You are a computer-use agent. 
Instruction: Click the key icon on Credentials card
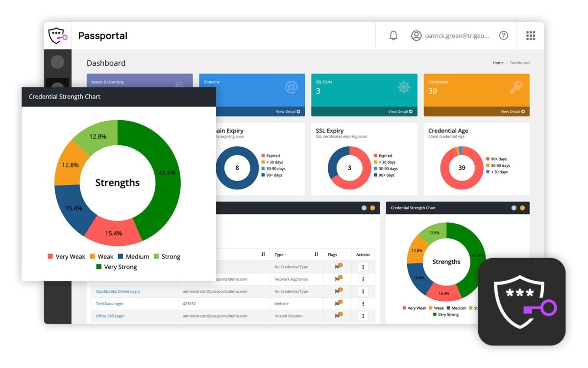[x=516, y=87]
